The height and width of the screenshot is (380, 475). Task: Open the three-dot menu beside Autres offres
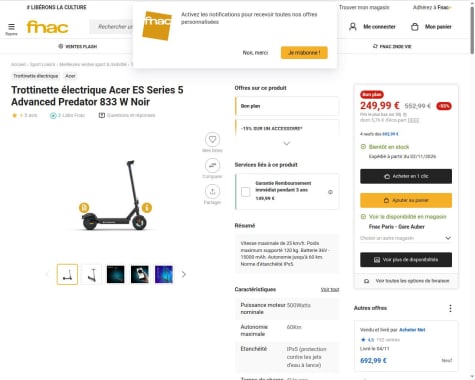tap(450, 308)
